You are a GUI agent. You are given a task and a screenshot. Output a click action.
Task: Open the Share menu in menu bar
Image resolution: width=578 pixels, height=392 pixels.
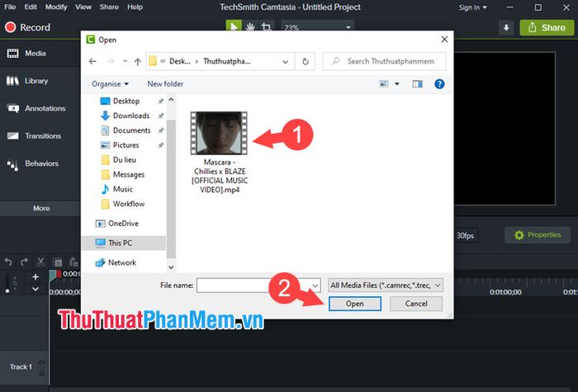point(109,7)
